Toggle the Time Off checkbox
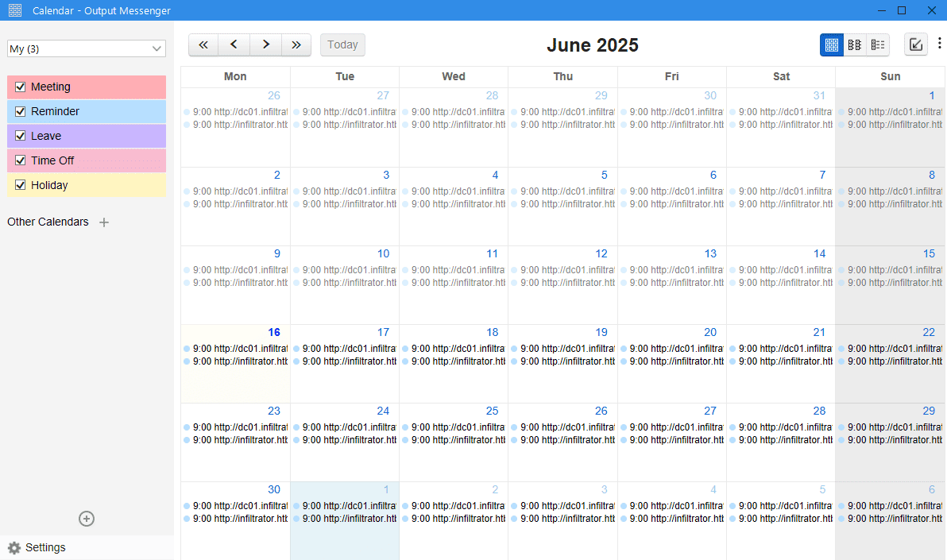Viewport: 947px width, 560px height. click(21, 161)
